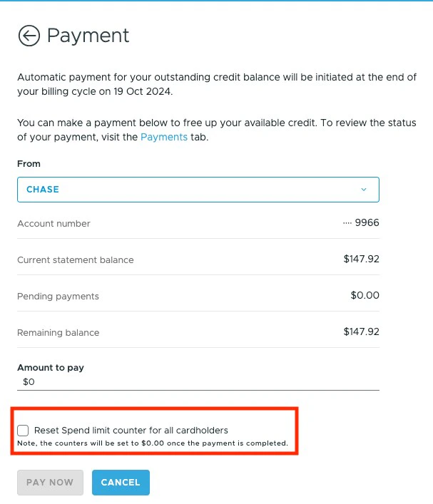Screen dimensions: 433x504
Task: Click the $0.00 pending payments value
Action: point(365,296)
